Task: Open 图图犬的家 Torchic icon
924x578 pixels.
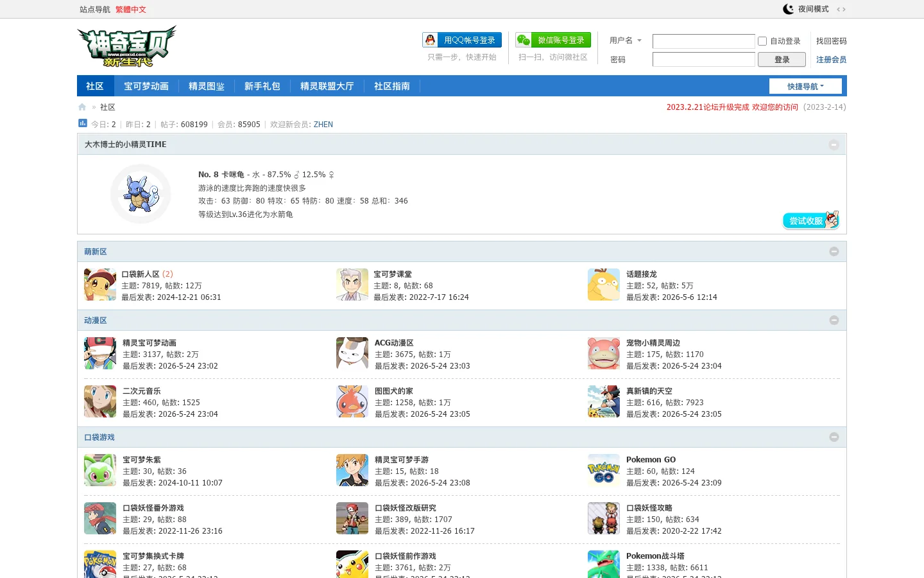Action: point(352,401)
